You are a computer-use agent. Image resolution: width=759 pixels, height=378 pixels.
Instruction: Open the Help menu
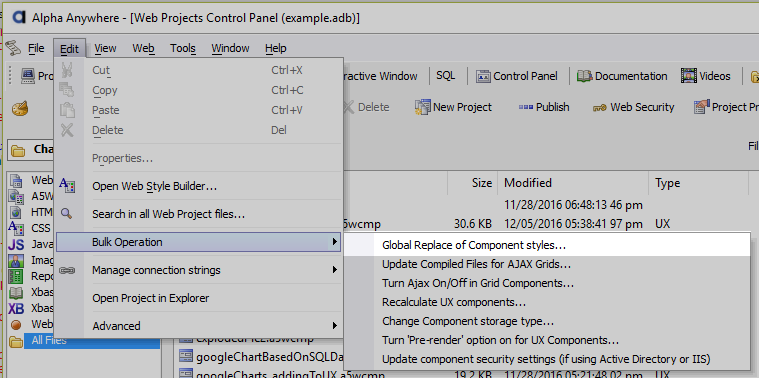275,48
